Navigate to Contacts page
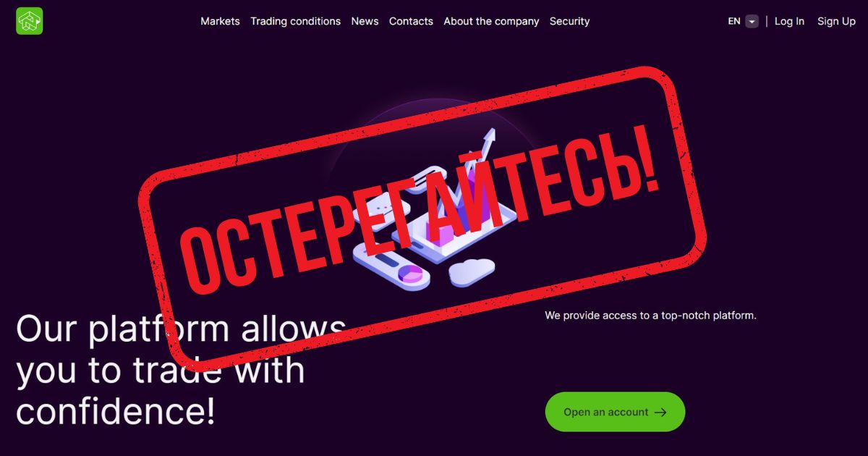 [x=411, y=22]
